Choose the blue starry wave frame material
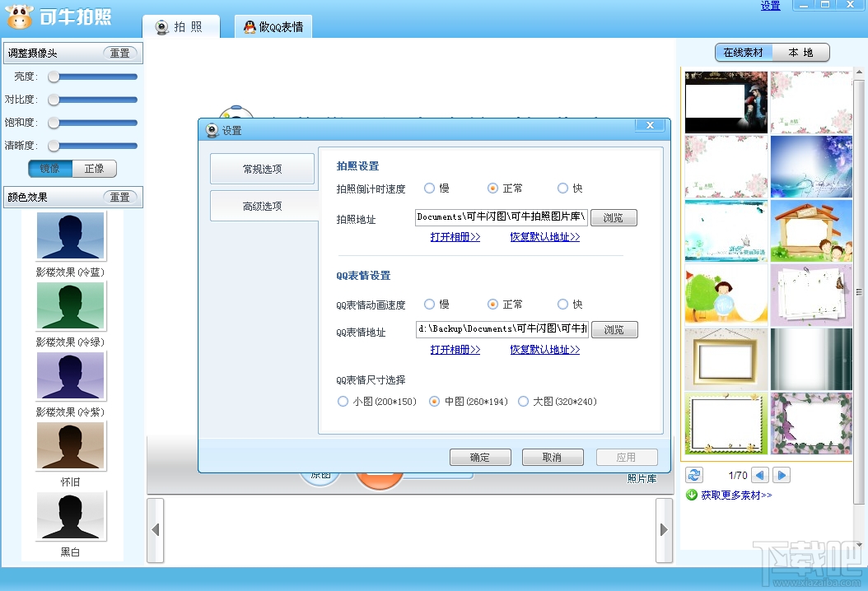 (x=811, y=166)
